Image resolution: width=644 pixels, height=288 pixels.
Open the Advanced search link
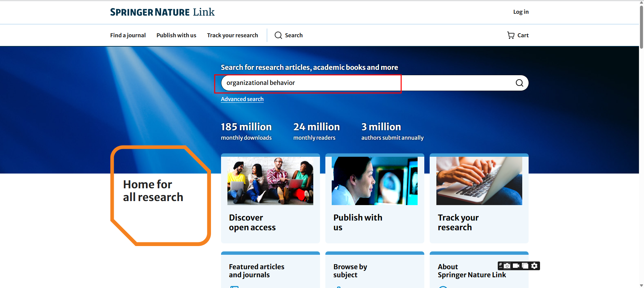(242, 99)
